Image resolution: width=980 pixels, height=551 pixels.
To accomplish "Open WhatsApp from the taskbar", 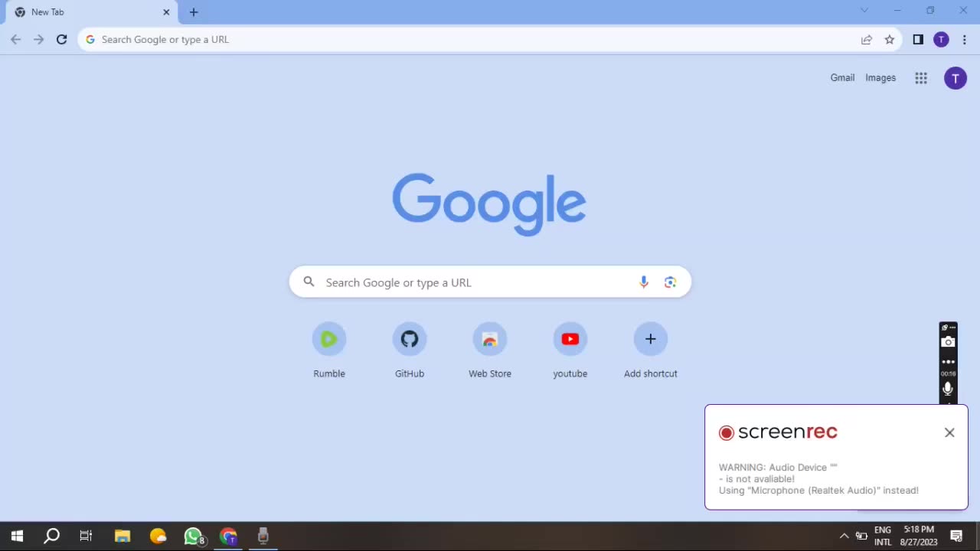I will [x=193, y=536].
